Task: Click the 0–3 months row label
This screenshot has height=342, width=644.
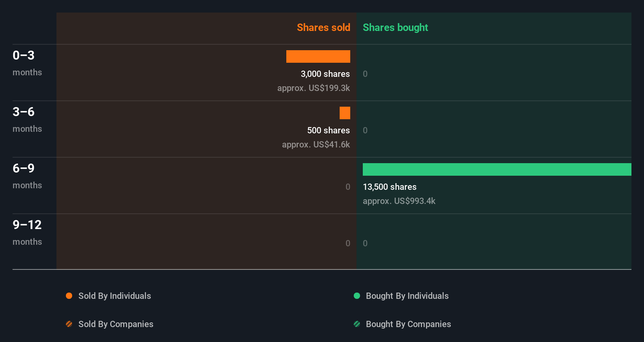Action: (x=27, y=63)
